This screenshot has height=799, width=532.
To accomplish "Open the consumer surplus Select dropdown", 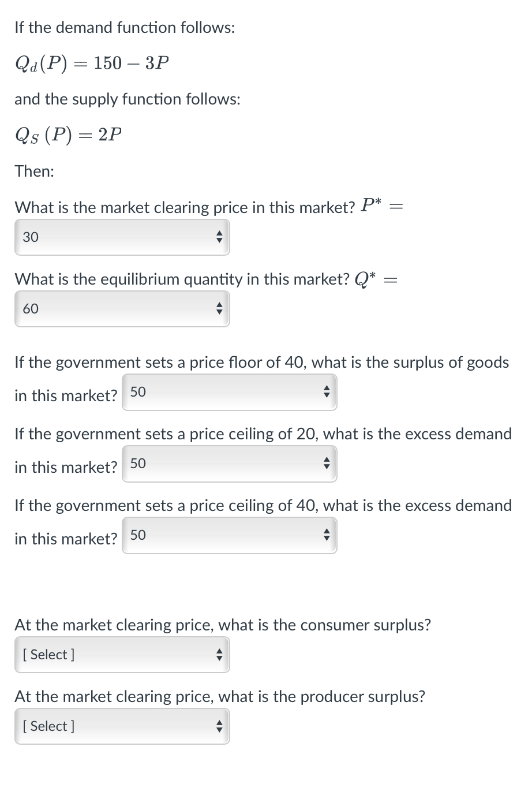I will [x=122, y=655].
